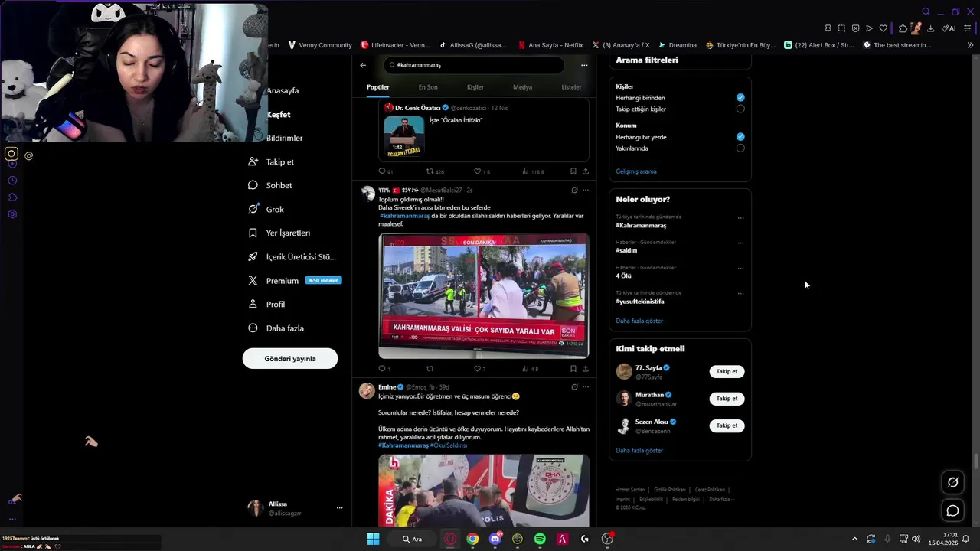The height and width of the screenshot is (551, 980).
Task: Open search options menu beside #kahramanmaraş field
Action: (584, 65)
